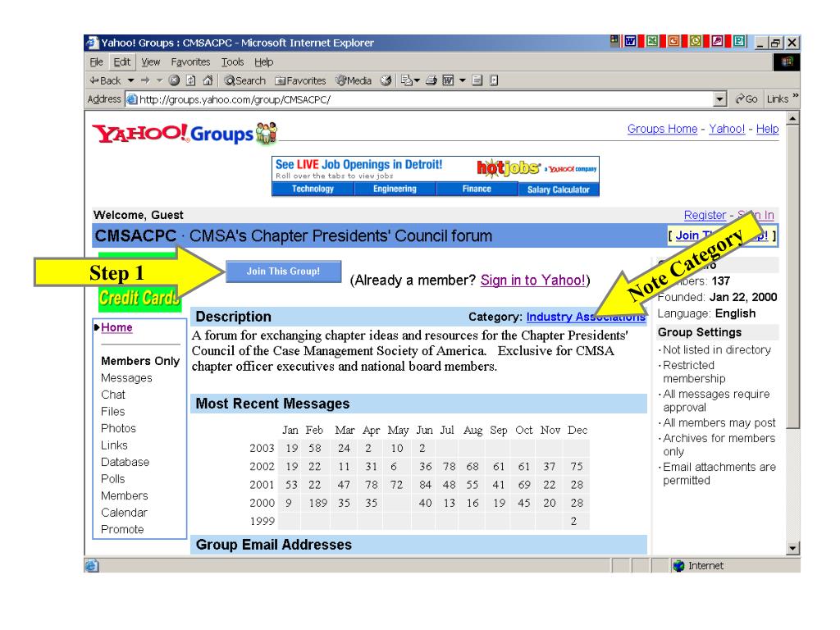The height and width of the screenshot is (630, 840).
Task: Open the Tools menu
Action: click(x=232, y=62)
